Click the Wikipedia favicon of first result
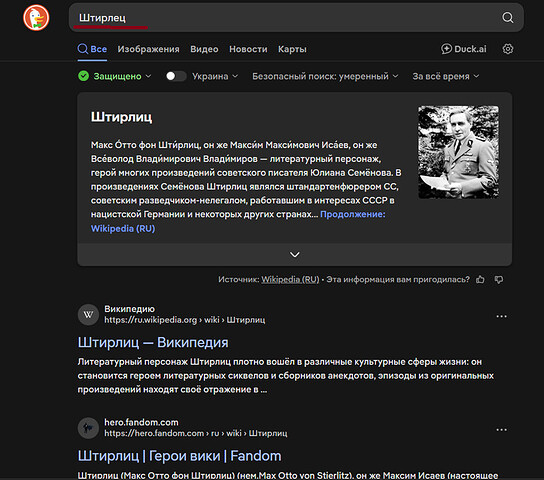Viewport: 544px width, 480px height. [88, 315]
